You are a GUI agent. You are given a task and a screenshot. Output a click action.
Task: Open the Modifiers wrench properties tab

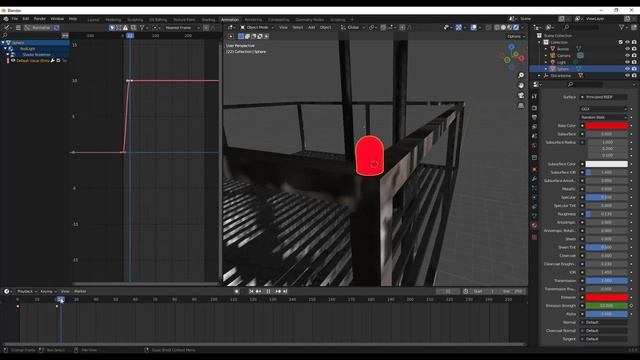[534, 179]
